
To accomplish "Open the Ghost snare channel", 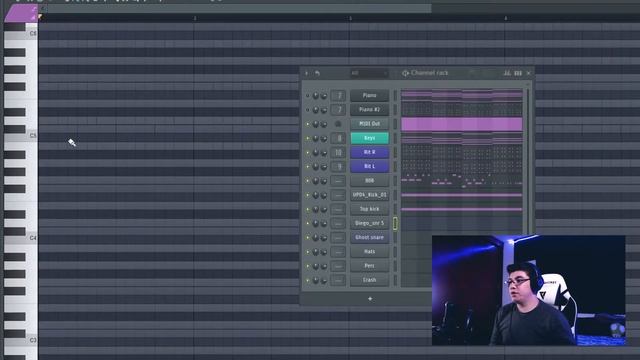I will pyautogui.click(x=369, y=237).
